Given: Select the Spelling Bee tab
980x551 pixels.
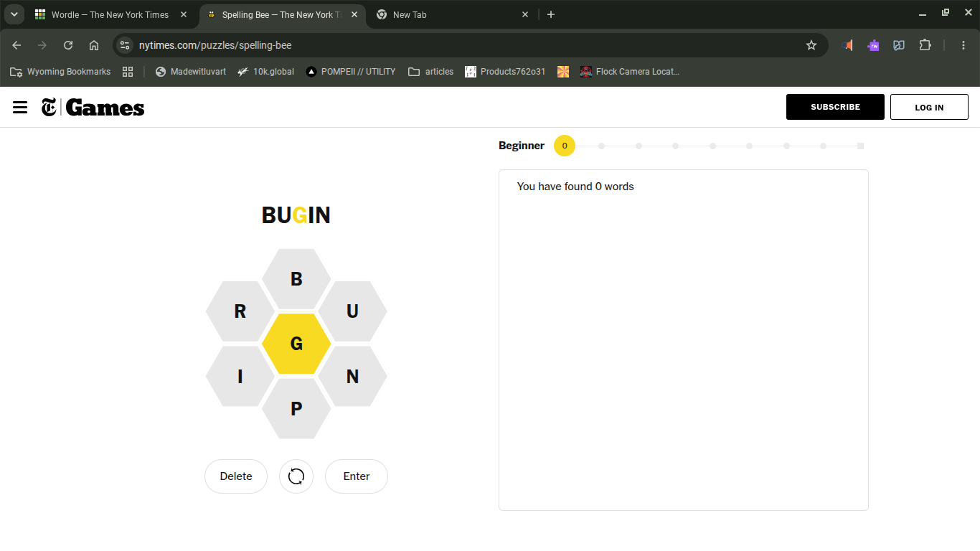Looking at the screenshot, I should [282, 14].
